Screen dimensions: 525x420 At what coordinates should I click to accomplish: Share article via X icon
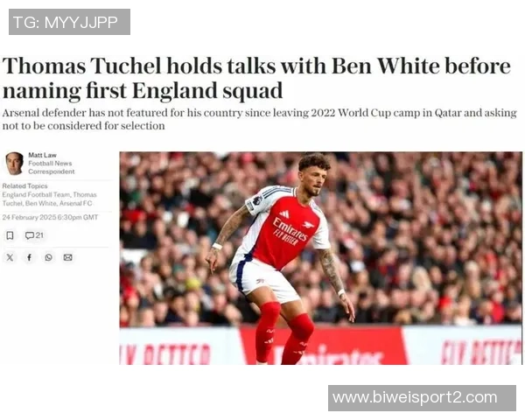coord(10,257)
